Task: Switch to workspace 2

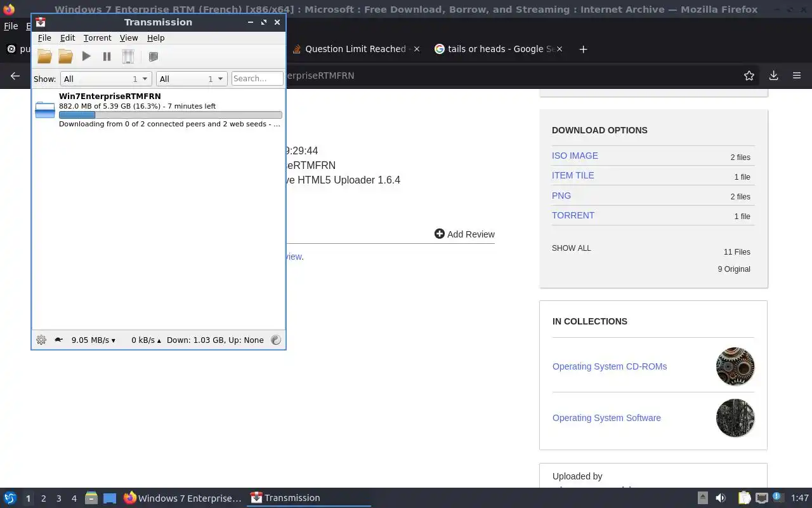Action: [x=43, y=498]
